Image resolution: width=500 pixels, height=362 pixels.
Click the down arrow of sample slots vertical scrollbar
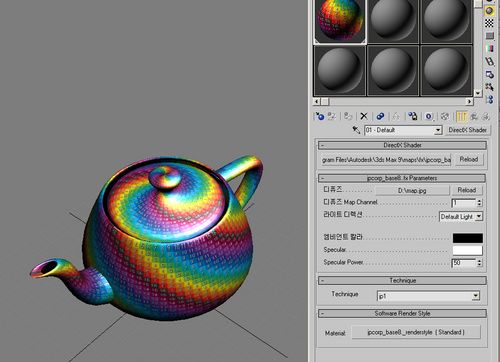pyautogui.click(x=478, y=93)
